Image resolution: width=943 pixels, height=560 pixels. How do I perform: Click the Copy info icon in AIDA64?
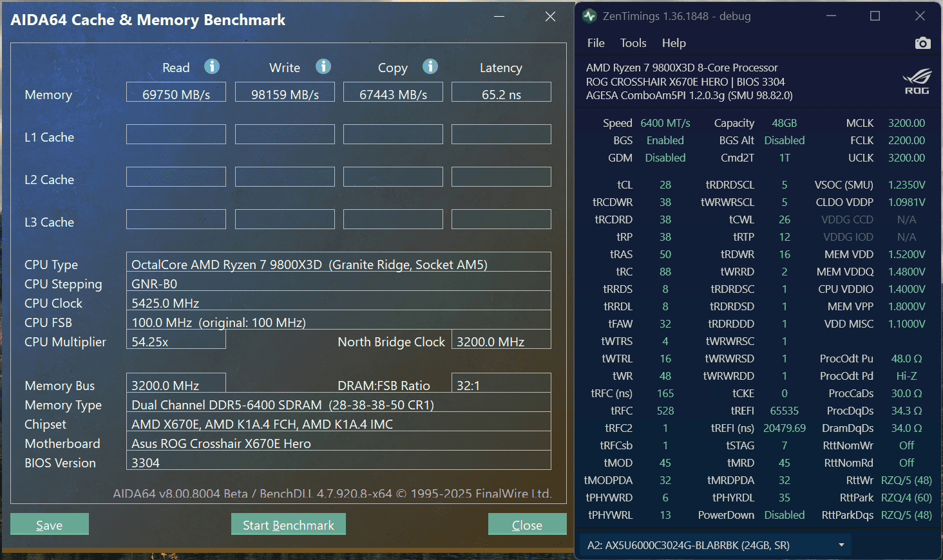430,66
